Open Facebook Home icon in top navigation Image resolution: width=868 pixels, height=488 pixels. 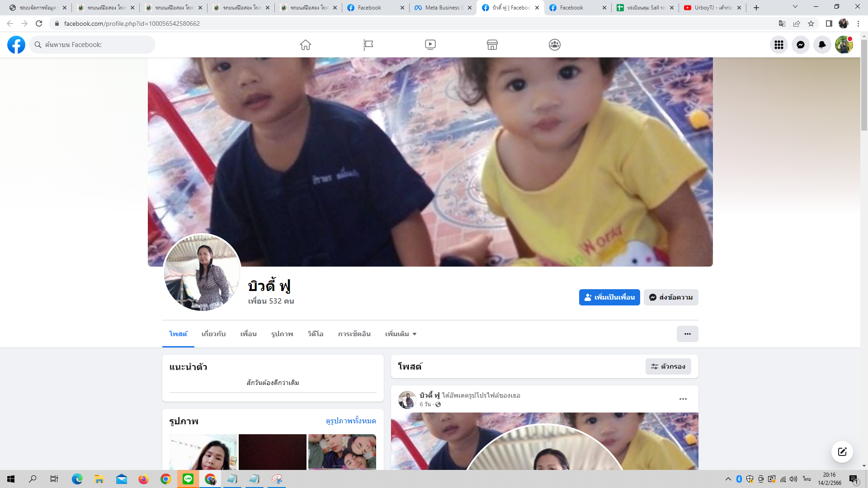coord(306,45)
